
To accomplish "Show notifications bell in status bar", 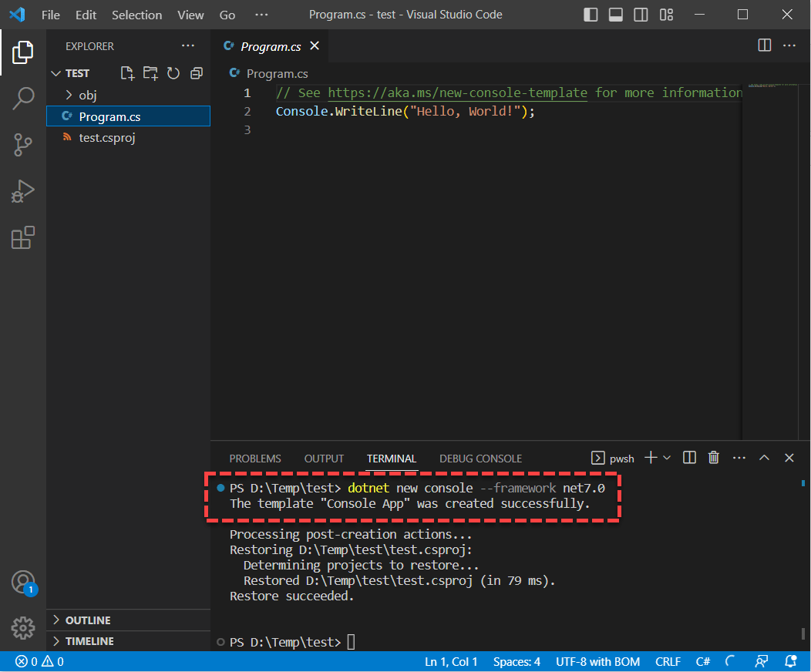I will pos(791,662).
